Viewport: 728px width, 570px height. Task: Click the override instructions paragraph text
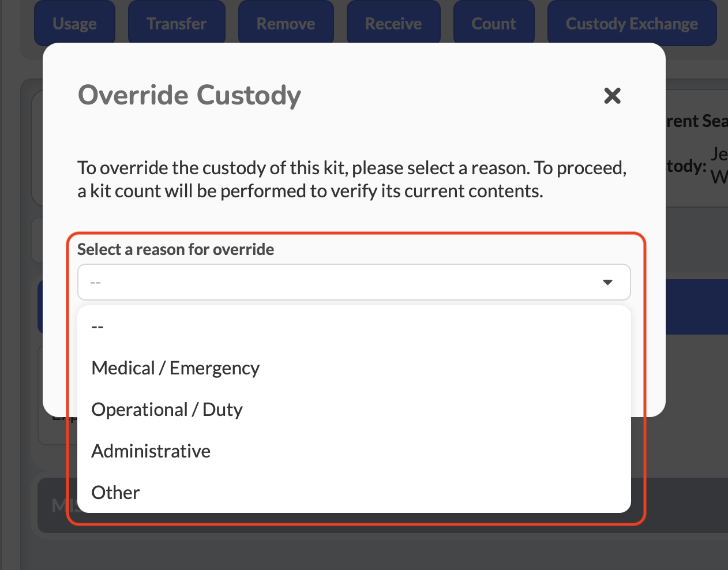pos(352,179)
